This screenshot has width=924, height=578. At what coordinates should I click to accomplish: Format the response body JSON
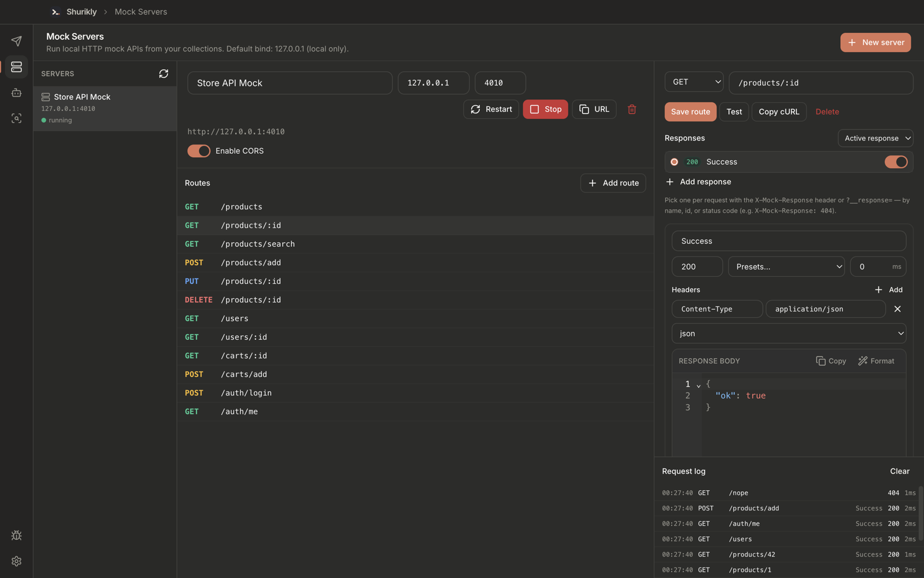click(876, 361)
